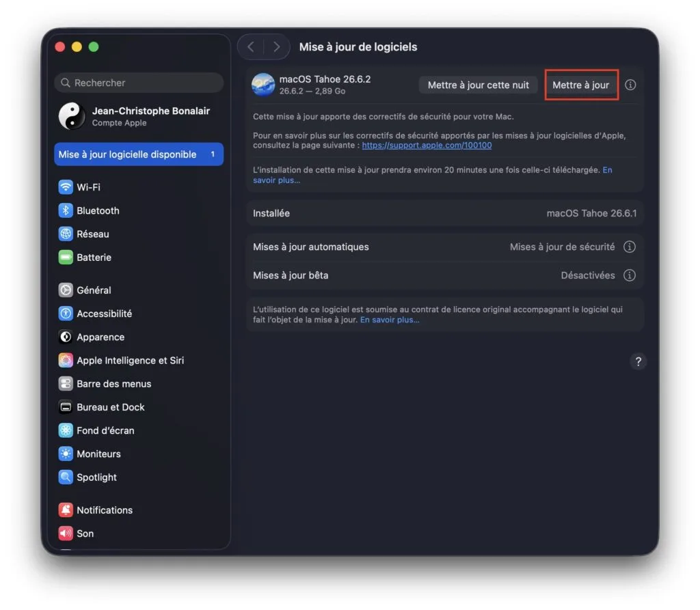Open the Wi-Fi sidebar label
Screen dimensions: 700x610
[88, 187]
